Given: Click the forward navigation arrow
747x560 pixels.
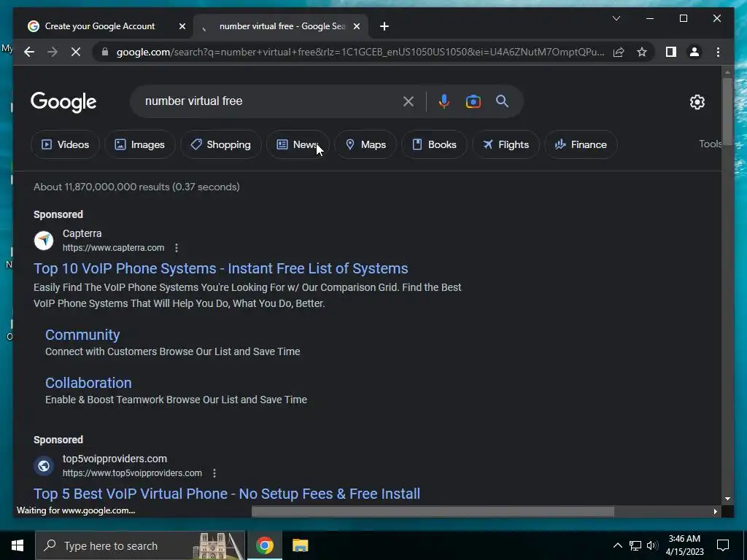Looking at the screenshot, I should (53, 52).
